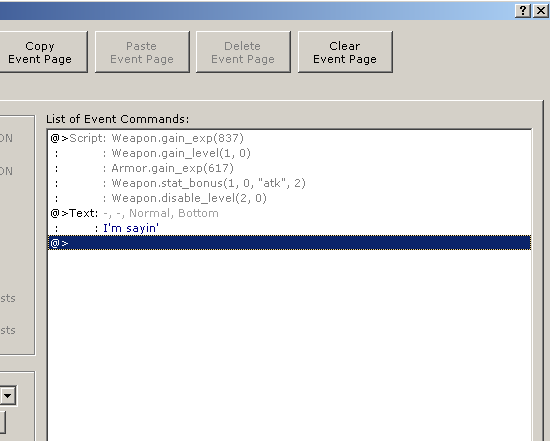The image size is (550, 441).
Task: Close the event editor window
Action: (541, 11)
